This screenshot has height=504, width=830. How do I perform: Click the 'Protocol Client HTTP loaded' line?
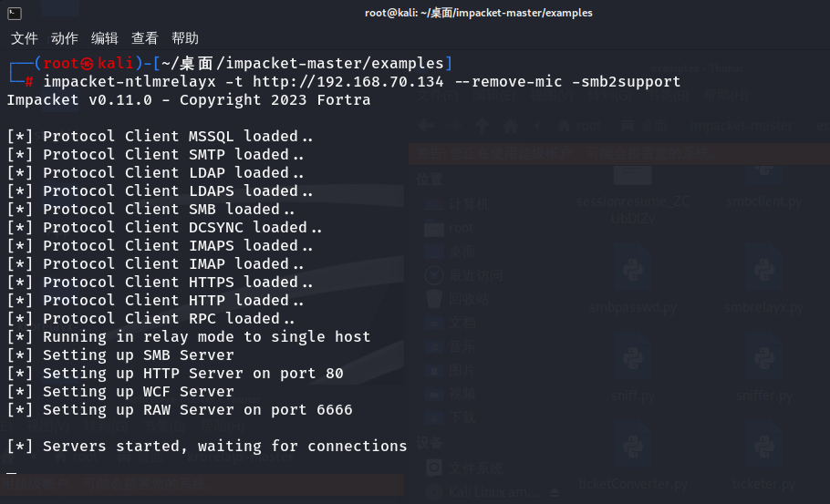(156, 301)
